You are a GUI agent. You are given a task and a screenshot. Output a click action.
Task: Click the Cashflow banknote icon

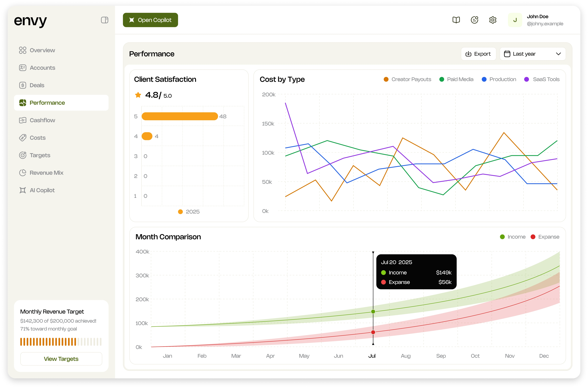tap(23, 120)
